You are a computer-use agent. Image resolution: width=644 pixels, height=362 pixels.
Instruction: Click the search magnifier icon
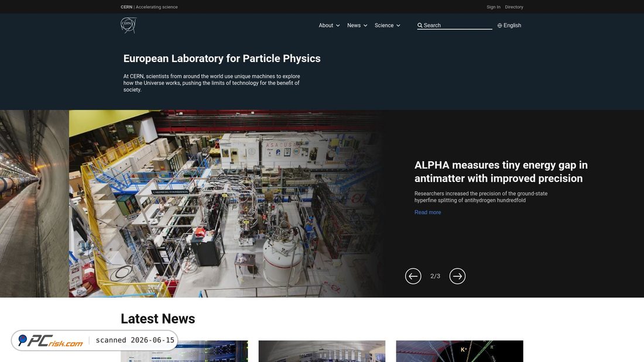coord(420,26)
